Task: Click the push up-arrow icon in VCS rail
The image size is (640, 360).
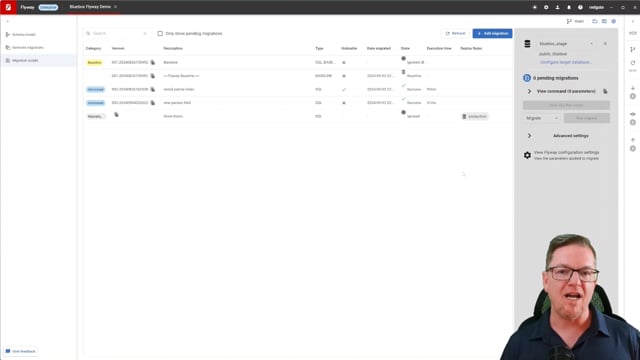Action: [x=633, y=140]
